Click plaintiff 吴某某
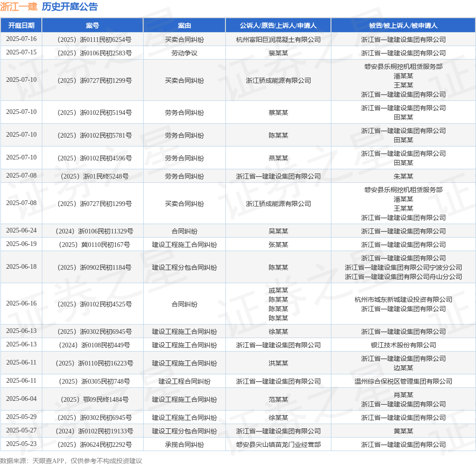The width and height of the screenshot is (476, 465). coord(278,231)
